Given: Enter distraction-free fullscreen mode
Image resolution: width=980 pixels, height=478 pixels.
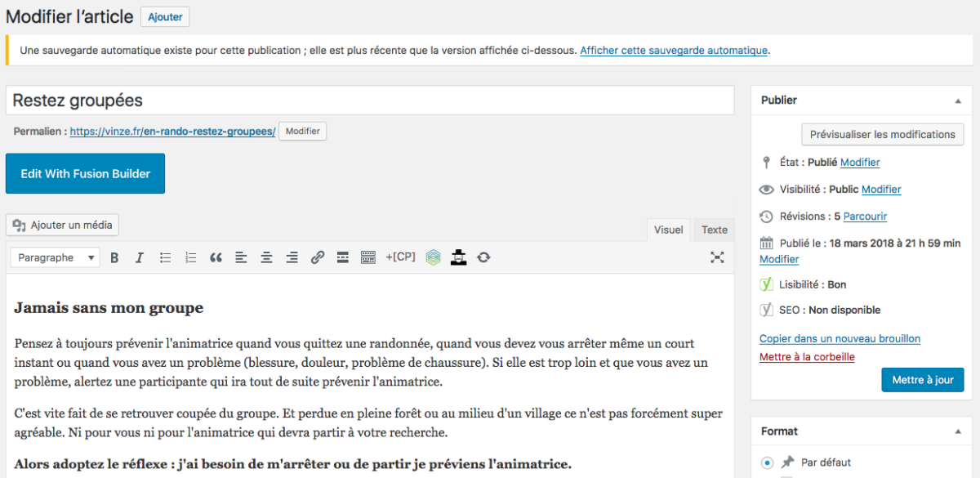Looking at the screenshot, I should (x=717, y=257).
